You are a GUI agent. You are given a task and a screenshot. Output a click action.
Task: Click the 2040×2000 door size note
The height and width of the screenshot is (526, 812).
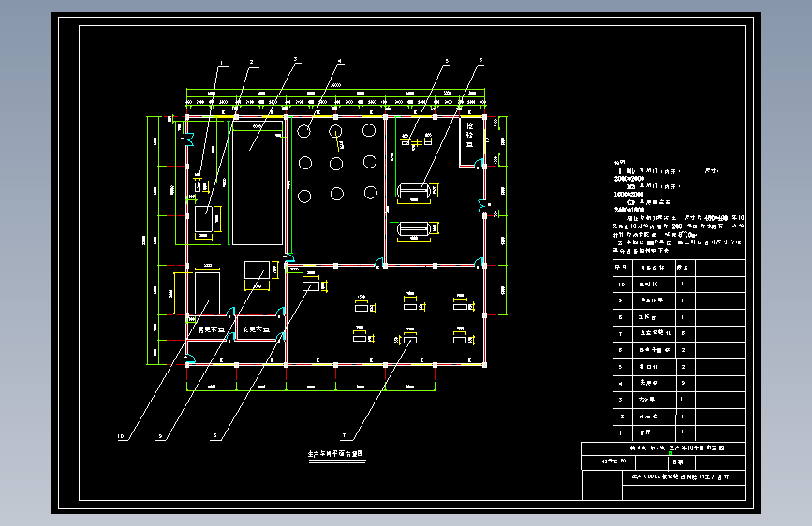point(629,179)
